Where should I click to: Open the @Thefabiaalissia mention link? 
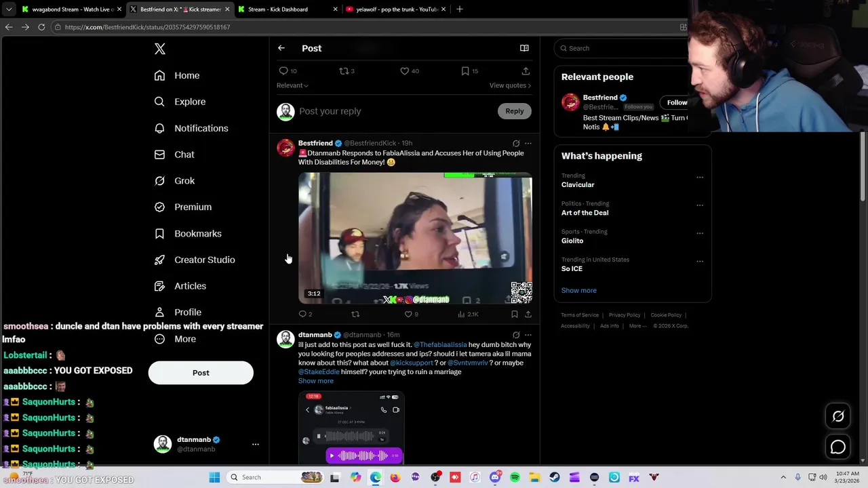(440, 345)
